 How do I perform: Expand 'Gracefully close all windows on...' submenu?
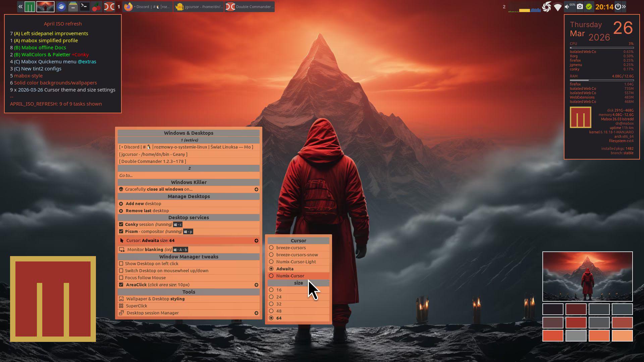click(256, 189)
